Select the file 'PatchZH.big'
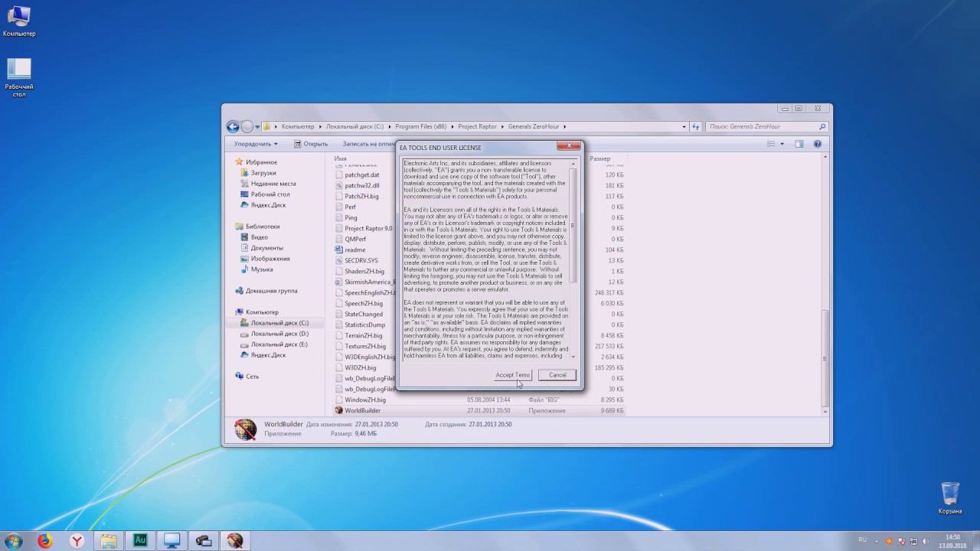This screenshot has width=980, height=551. pos(361,196)
